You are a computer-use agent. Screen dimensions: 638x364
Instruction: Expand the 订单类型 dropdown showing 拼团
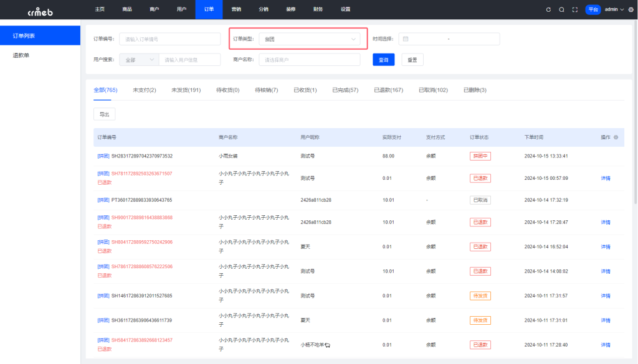coord(309,39)
